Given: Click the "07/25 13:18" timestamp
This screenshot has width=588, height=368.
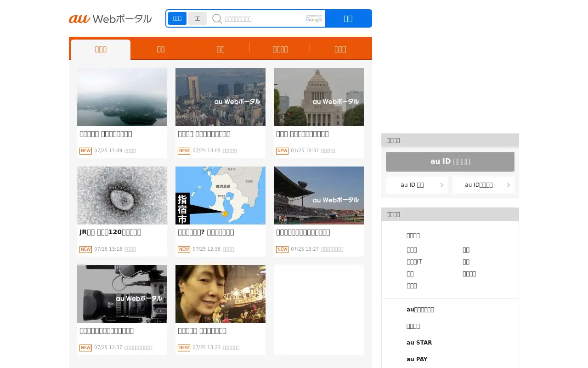Looking at the screenshot, I should click(x=108, y=249).
